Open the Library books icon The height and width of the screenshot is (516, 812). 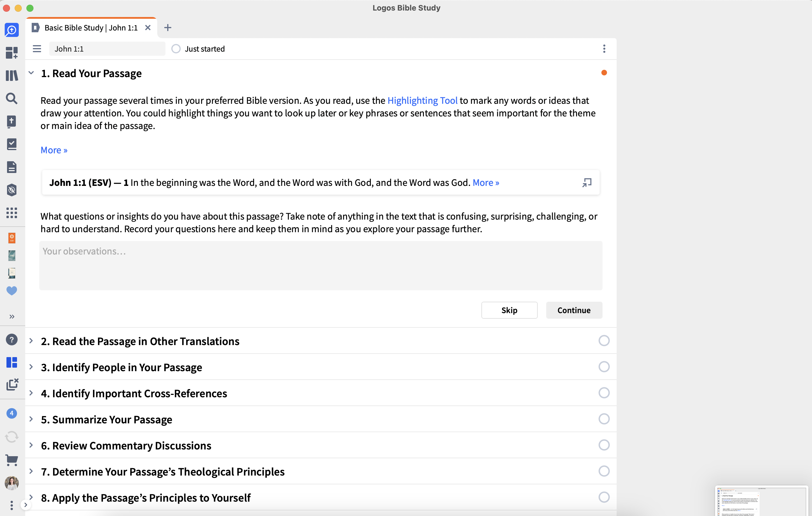click(12, 76)
